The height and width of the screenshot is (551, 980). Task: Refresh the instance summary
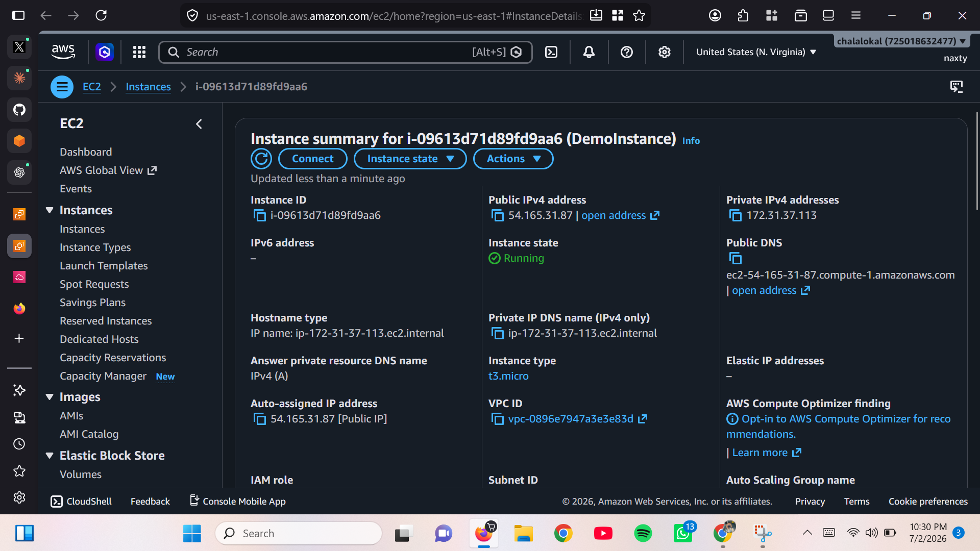261,159
